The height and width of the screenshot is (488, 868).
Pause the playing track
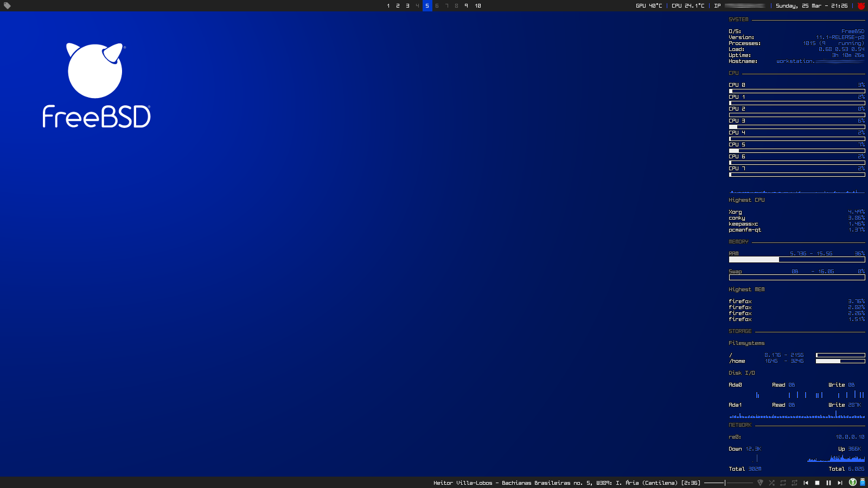point(828,483)
